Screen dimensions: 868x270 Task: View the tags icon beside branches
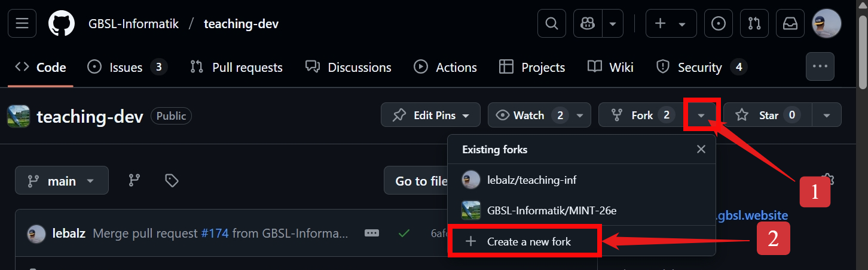[172, 180]
